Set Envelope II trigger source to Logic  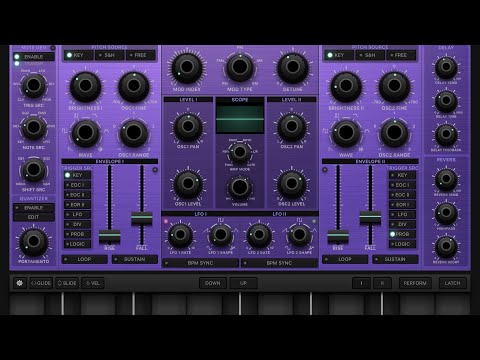pyautogui.click(x=403, y=244)
